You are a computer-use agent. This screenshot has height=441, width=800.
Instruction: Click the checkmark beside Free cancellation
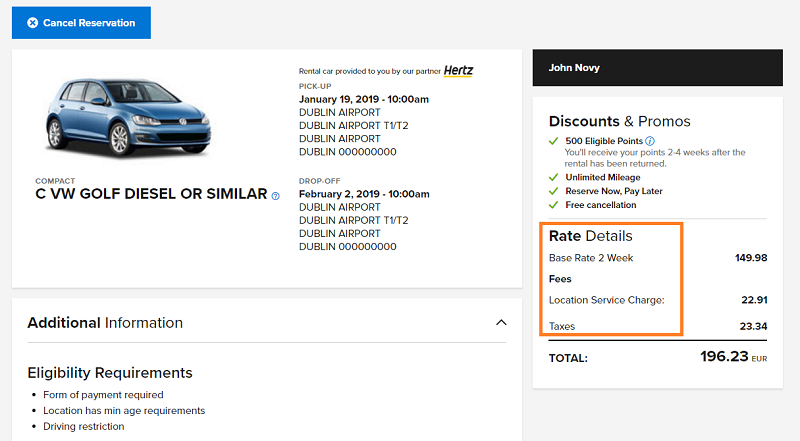click(x=554, y=205)
